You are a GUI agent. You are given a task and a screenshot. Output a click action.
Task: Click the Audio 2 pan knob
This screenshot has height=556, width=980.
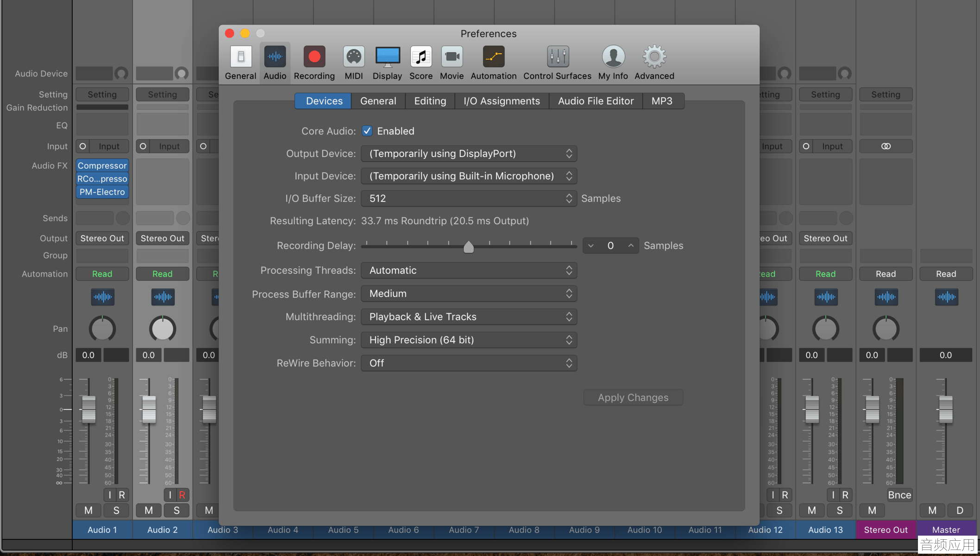coord(163,329)
